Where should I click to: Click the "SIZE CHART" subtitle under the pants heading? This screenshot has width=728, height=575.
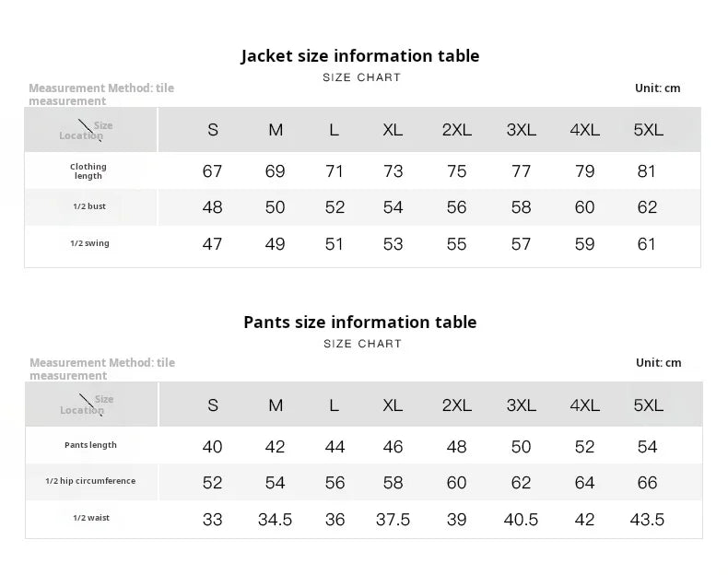[362, 344]
